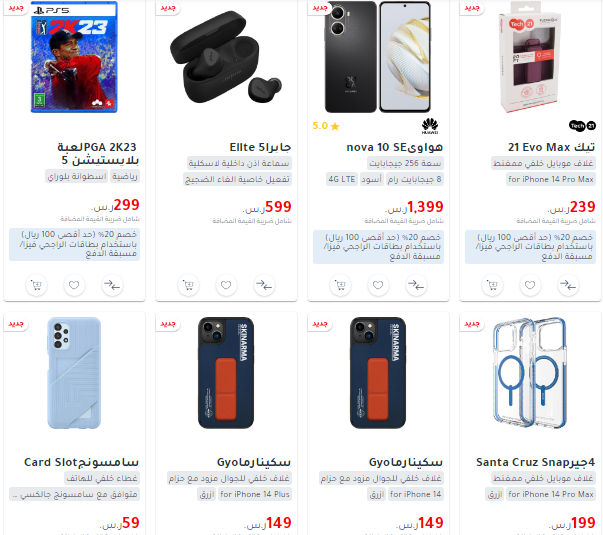
Task: Favorite the Jabra Elite 5 earbuds
Action: tap(226, 285)
